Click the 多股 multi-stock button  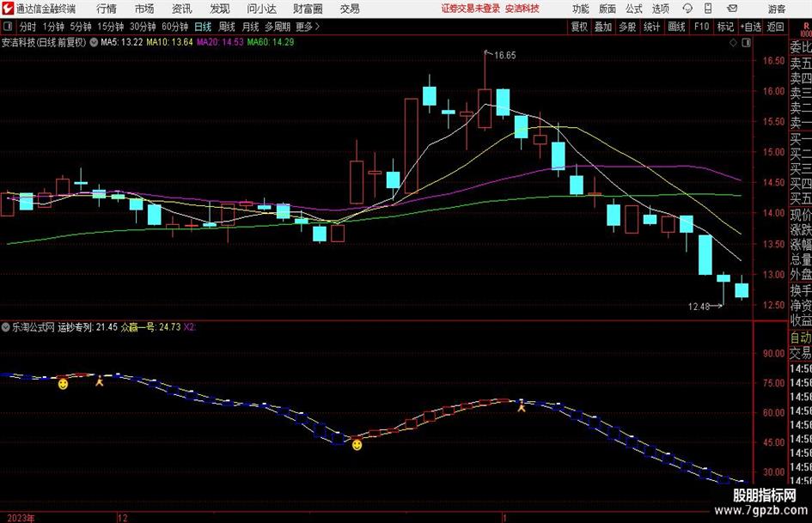(627, 27)
